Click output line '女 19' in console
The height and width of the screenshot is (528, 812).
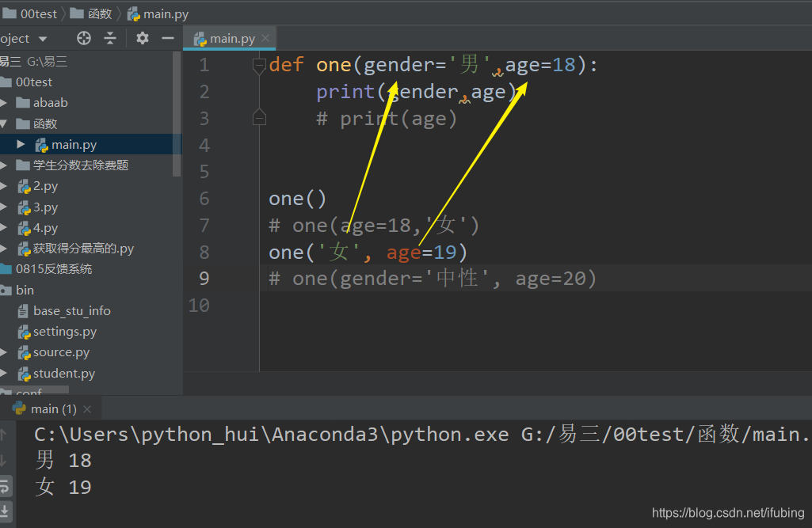point(63,487)
